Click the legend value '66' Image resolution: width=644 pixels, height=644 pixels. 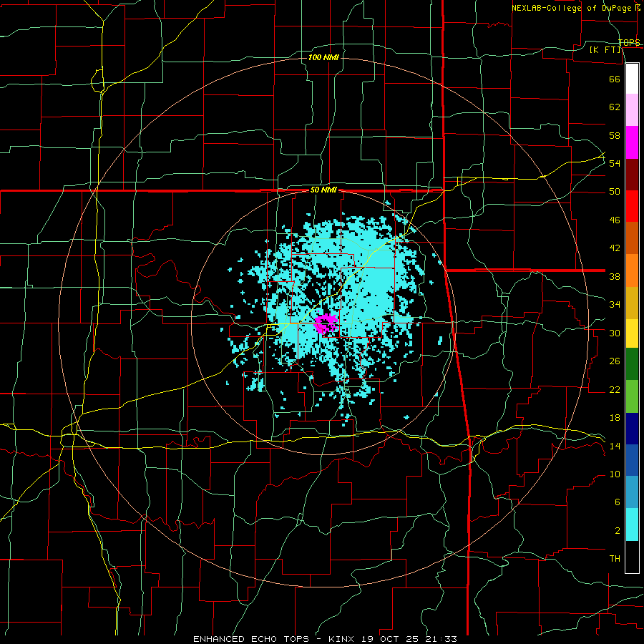tap(615, 79)
